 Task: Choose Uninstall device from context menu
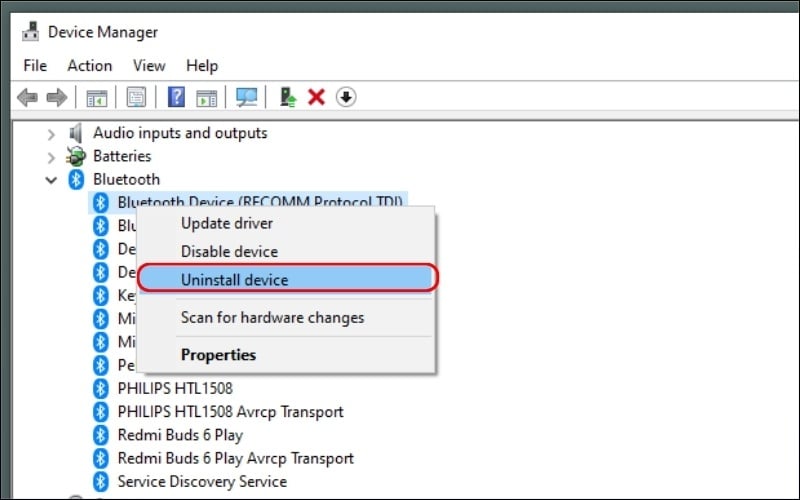(x=286, y=280)
